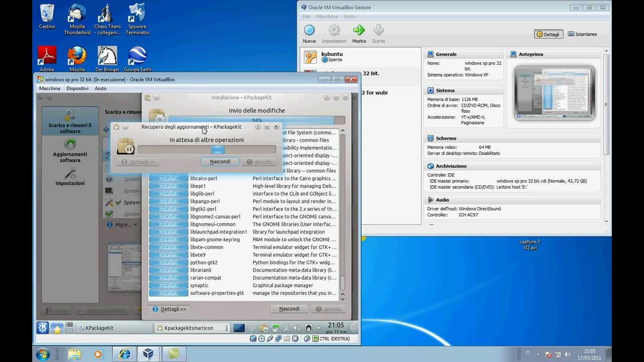Click Nascondi in Recupero degli aggiornamenti dialog
644x362 pixels.
pyautogui.click(x=220, y=162)
